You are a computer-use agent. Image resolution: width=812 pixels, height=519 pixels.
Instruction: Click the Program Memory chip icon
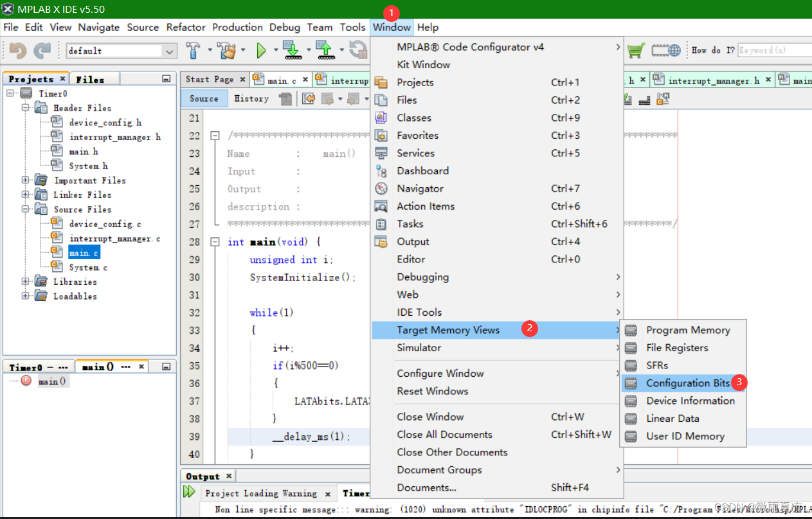point(631,330)
